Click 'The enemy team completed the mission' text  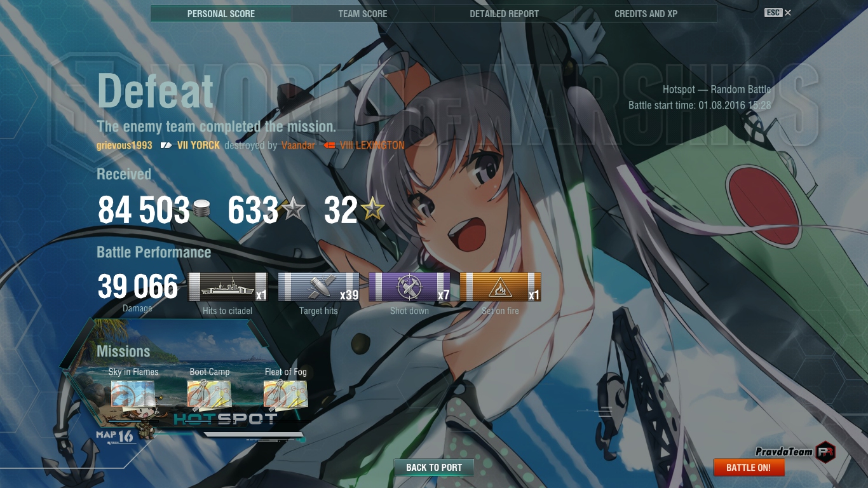click(x=216, y=126)
